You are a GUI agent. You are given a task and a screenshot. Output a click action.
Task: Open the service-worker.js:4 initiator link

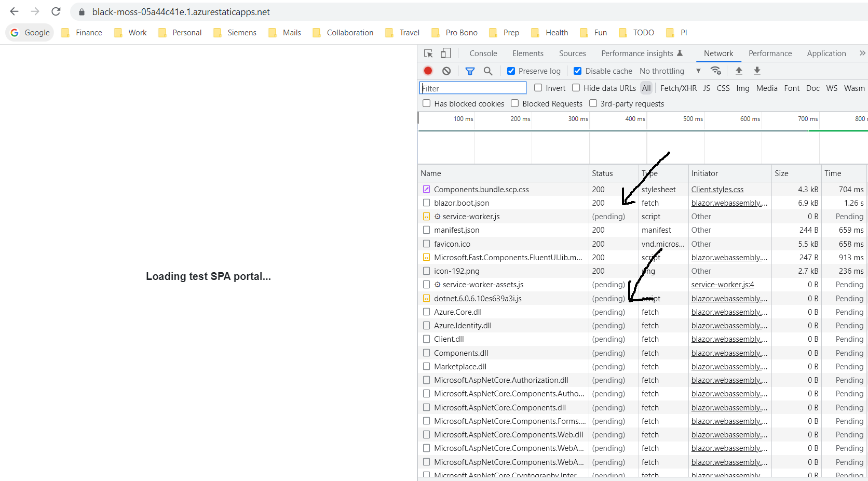(722, 284)
